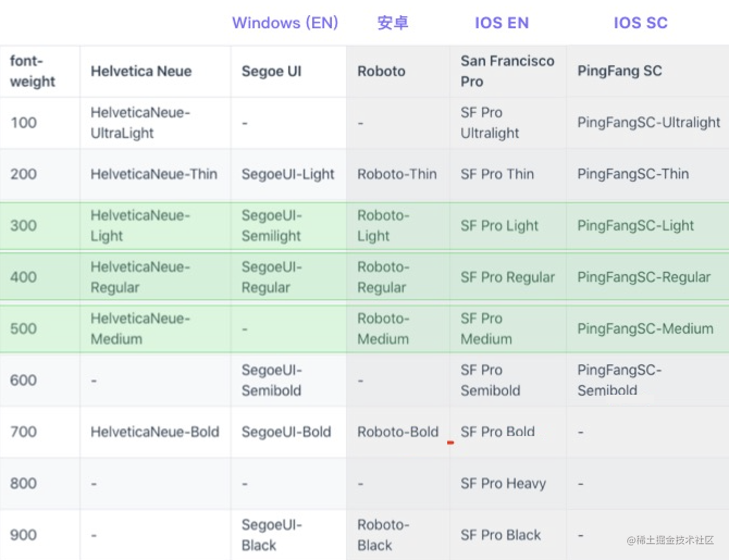
Task: Click the 安卓 column label
Action: [x=393, y=23]
